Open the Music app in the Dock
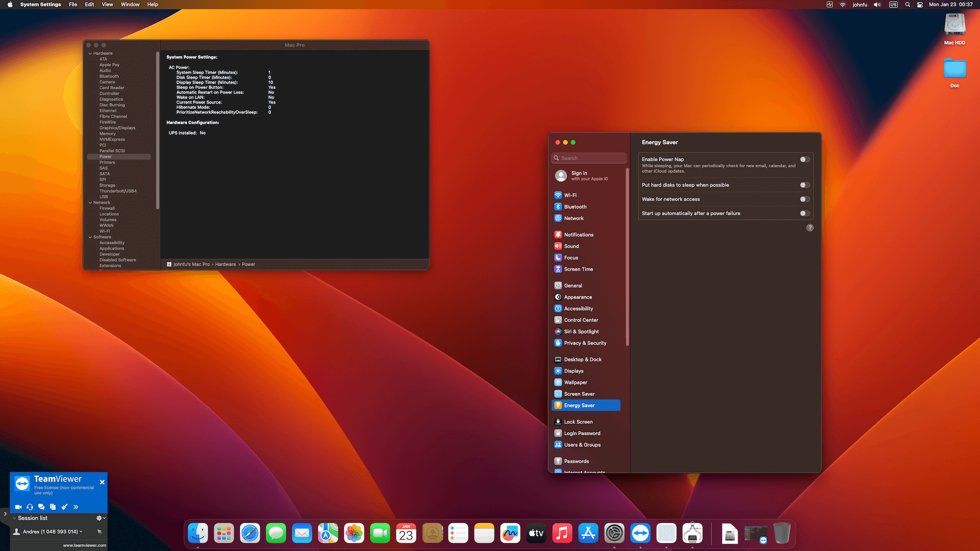The image size is (980, 551). click(x=562, y=534)
